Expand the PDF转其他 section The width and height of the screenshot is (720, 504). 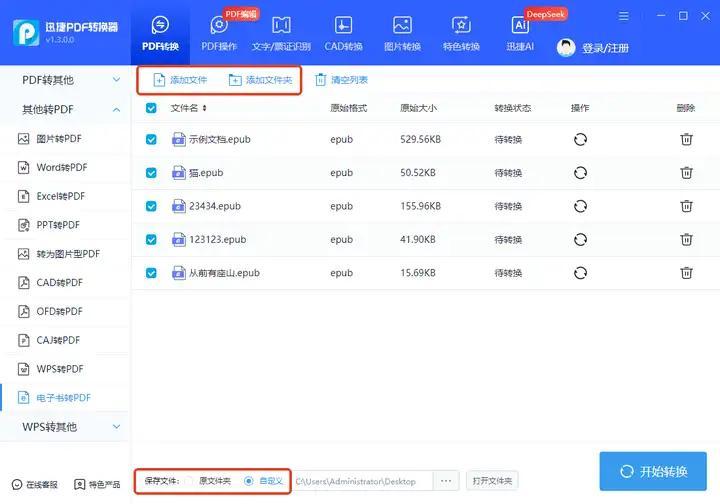click(116, 80)
